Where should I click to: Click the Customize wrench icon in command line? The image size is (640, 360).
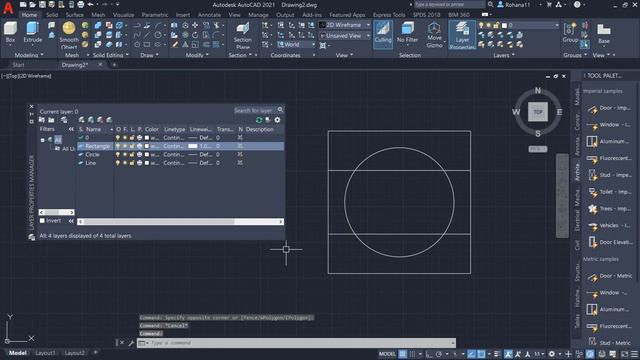131,343
